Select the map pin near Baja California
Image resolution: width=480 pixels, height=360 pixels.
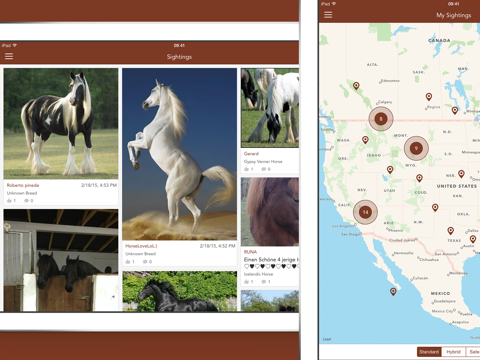coord(393,292)
